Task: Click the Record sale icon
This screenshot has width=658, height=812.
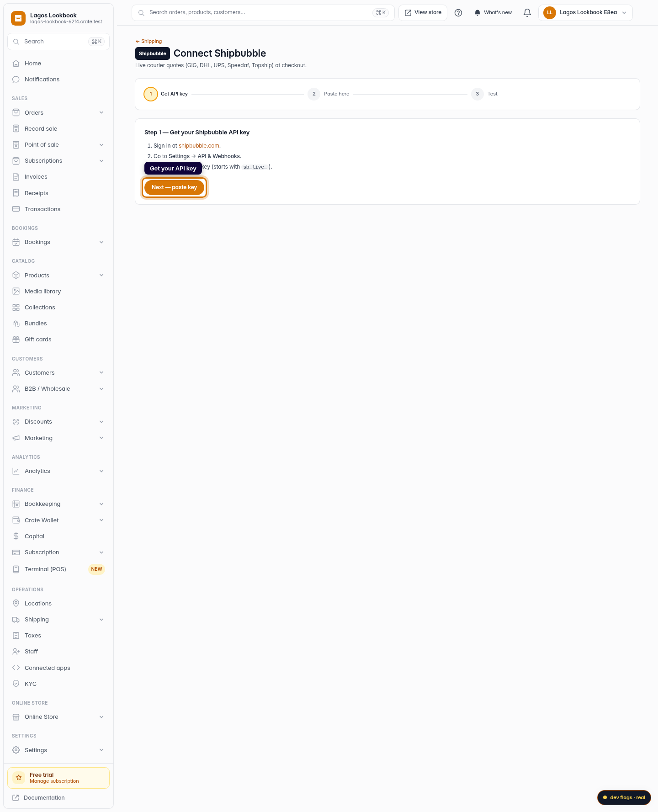Action: coord(16,129)
